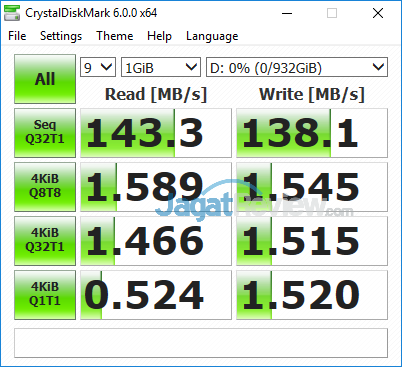The width and height of the screenshot is (402, 367).
Task: Click the 4KiB Q8T8 read result 1.589
Action: pos(156,187)
